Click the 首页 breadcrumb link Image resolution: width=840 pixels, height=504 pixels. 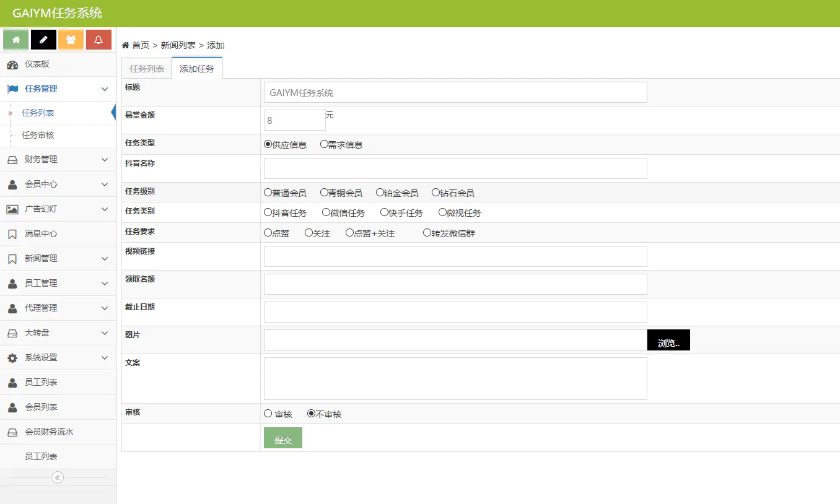(x=140, y=45)
